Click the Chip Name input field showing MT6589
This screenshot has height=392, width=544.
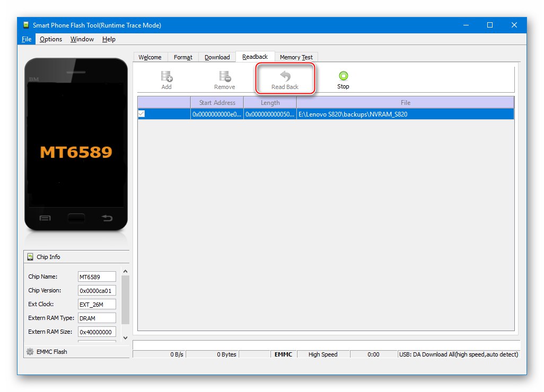tap(97, 277)
